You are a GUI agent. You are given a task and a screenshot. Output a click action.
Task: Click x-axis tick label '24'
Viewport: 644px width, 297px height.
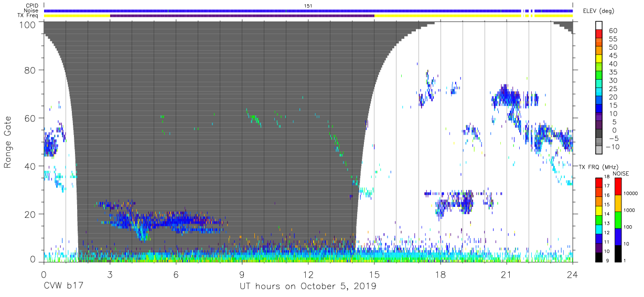click(573, 274)
